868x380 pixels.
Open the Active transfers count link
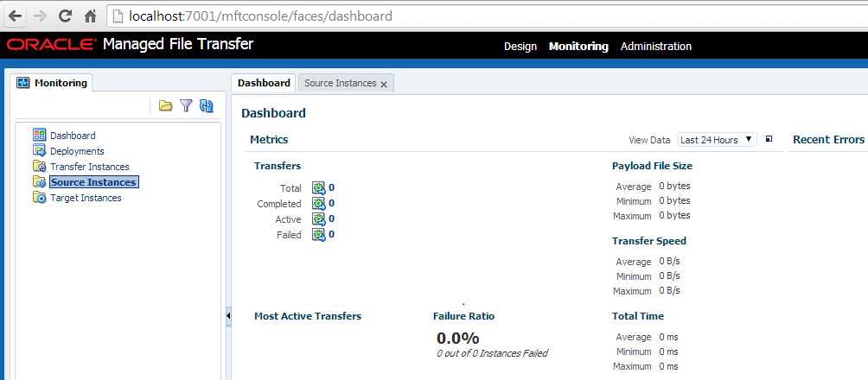tap(332, 218)
